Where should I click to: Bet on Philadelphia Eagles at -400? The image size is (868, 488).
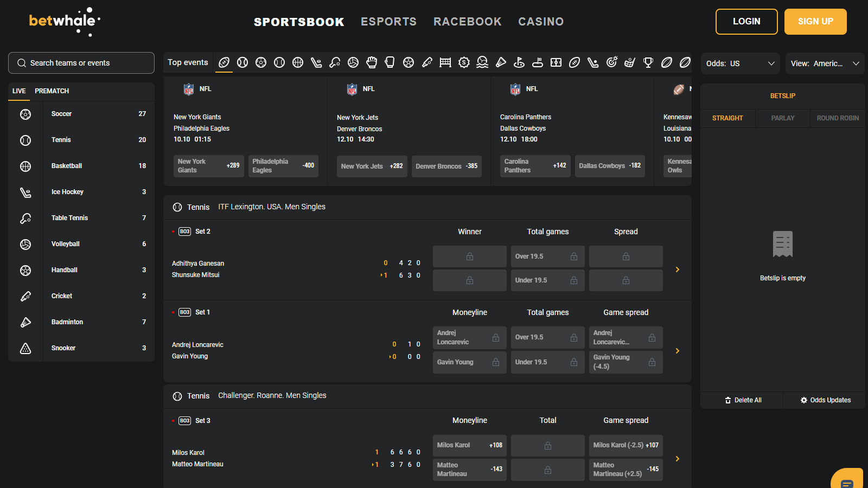(283, 166)
